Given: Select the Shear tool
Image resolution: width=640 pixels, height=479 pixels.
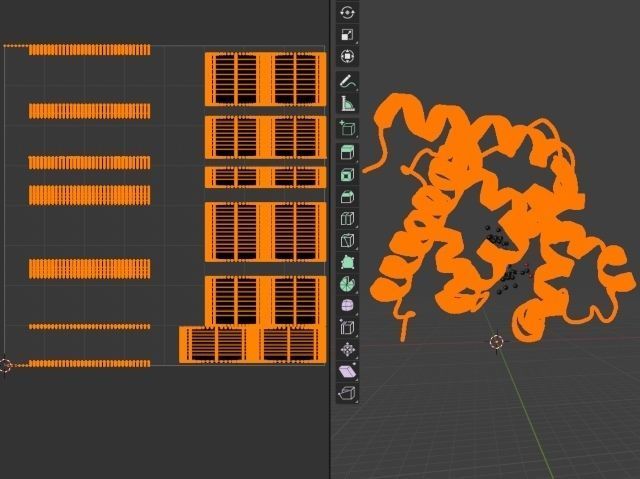Looking at the screenshot, I should pos(347,371).
